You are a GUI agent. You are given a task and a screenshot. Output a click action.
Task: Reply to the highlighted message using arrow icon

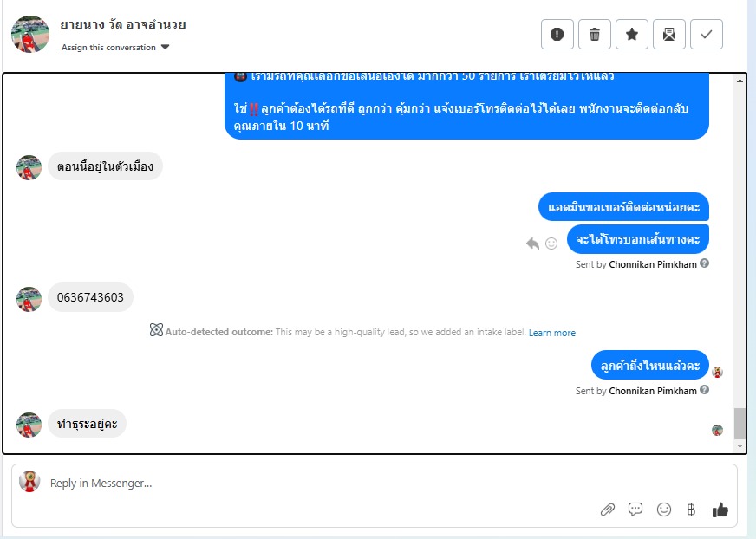[533, 244]
